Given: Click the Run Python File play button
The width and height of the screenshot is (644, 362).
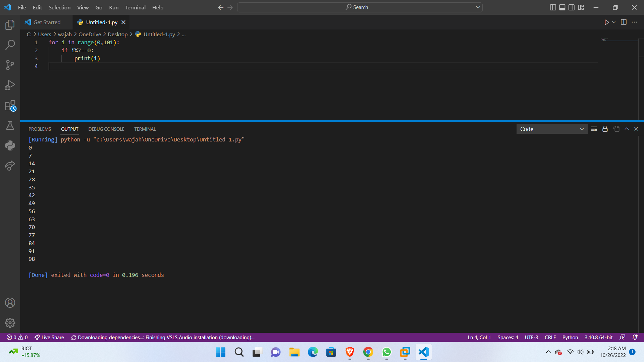Looking at the screenshot, I should pyautogui.click(x=606, y=22).
